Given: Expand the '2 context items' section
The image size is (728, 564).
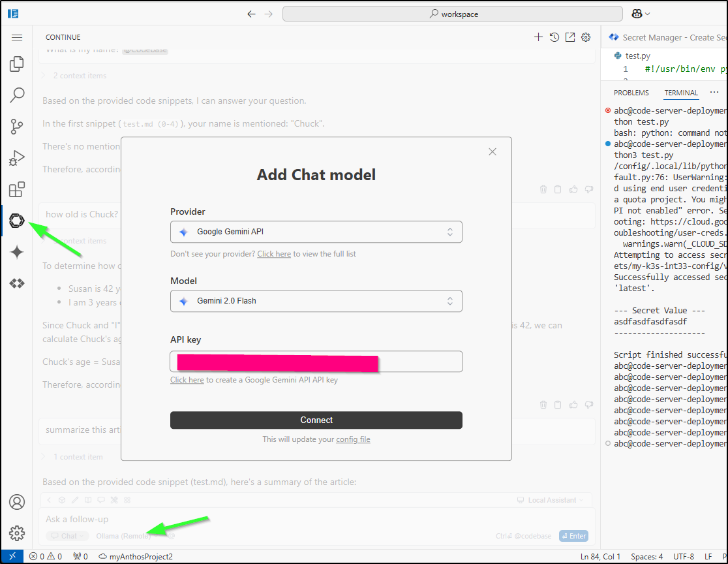Looking at the screenshot, I should click(75, 76).
